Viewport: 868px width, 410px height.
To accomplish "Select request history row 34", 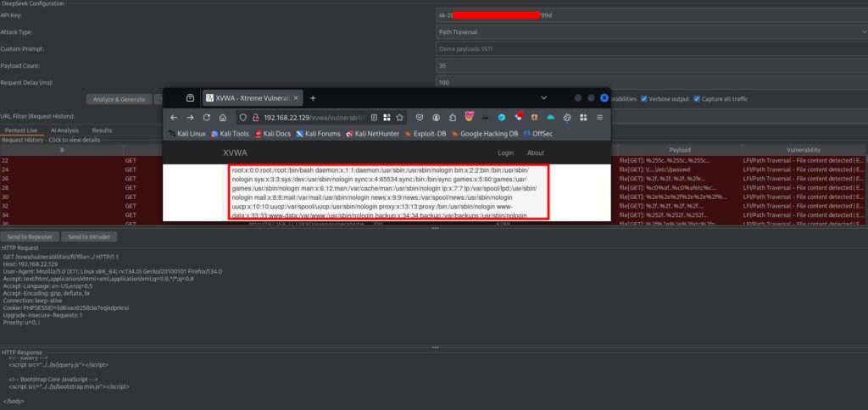I will [433, 214].
